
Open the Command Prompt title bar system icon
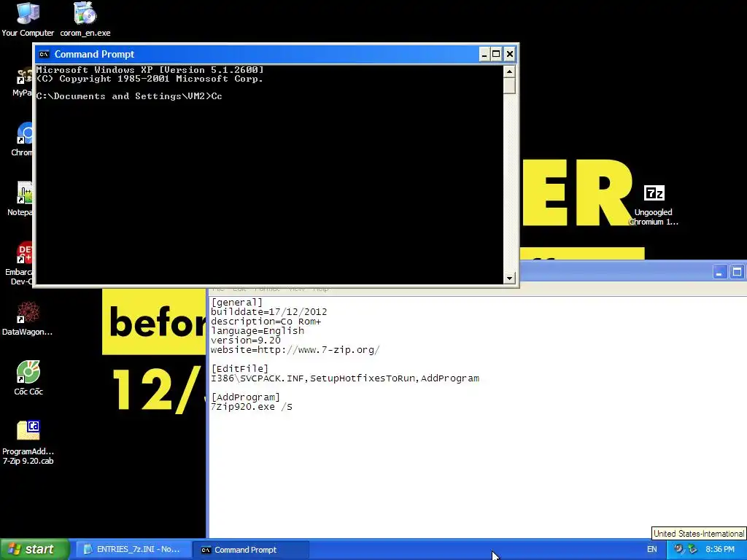click(x=44, y=54)
